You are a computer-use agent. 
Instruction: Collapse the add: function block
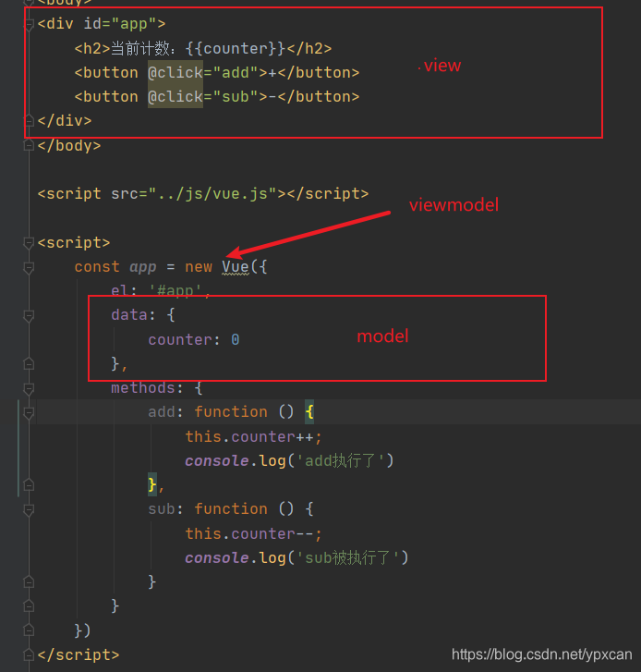pyautogui.click(x=29, y=412)
